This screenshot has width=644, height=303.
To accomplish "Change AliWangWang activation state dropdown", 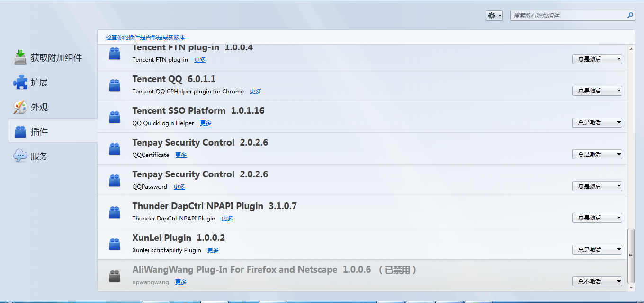I will click(x=597, y=282).
